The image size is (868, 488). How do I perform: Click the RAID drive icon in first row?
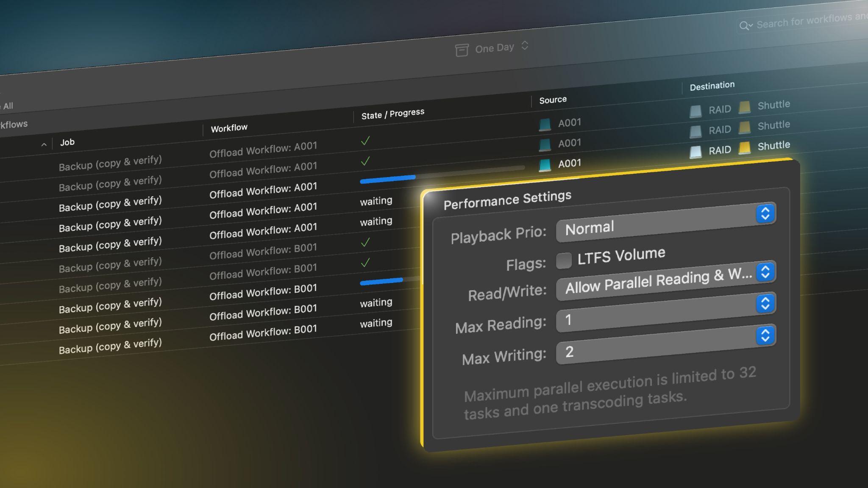click(696, 111)
